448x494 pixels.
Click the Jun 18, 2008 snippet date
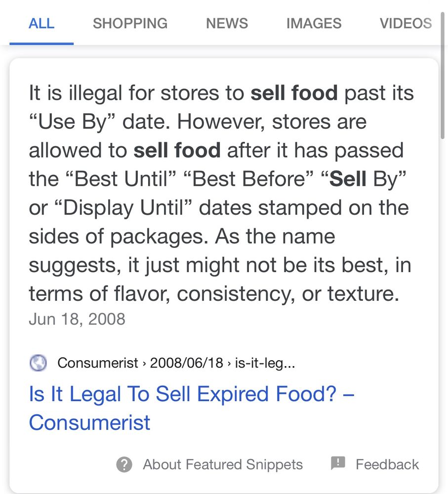click(77, 319)
